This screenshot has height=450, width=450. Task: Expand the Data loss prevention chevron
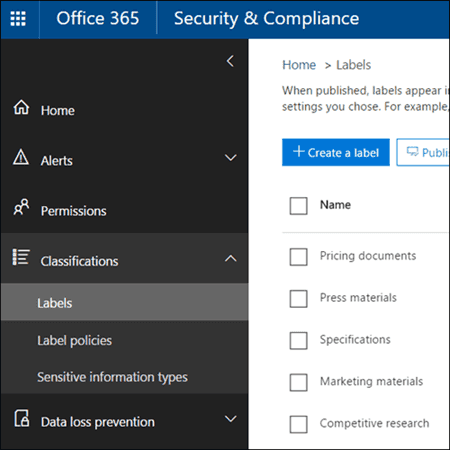231,419
